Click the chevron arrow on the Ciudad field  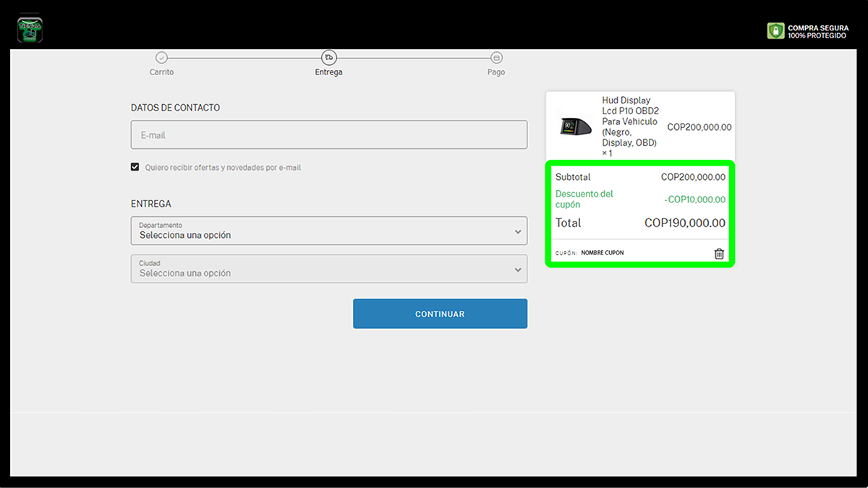[518, 270]
